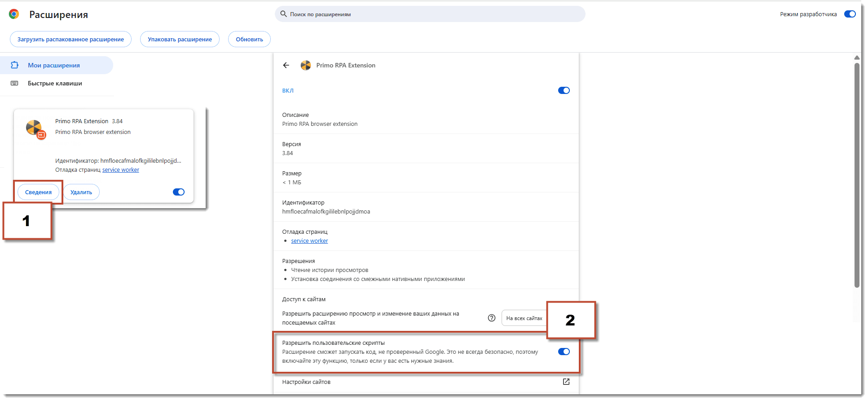Click the search magnifier icon
868x401 pixels.
pos(283,14)
